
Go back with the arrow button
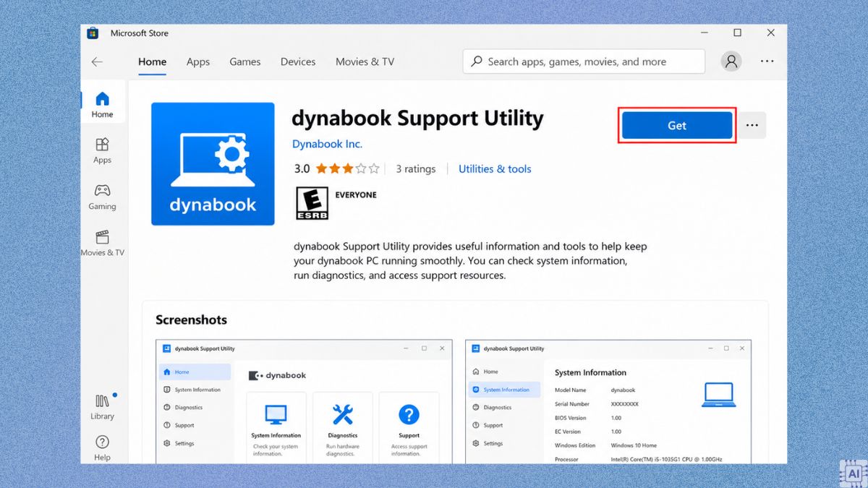click(97, 62)
